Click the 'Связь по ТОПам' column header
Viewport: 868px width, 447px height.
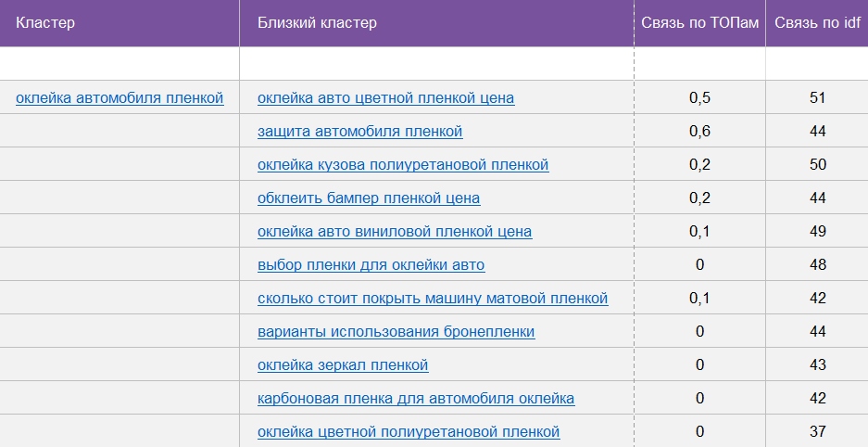point(699,22)
